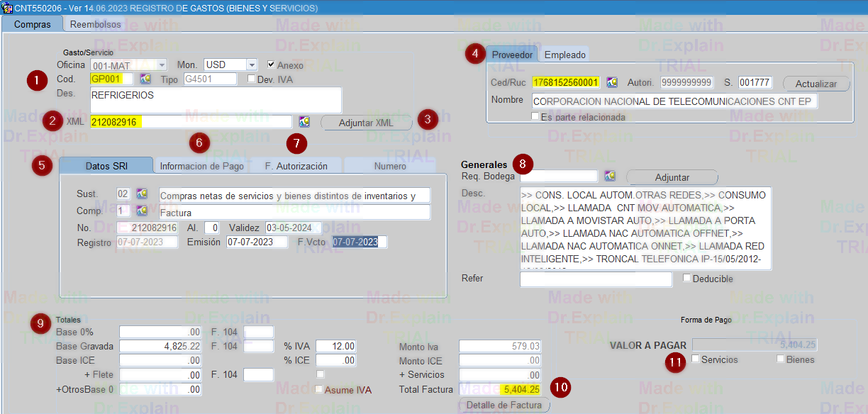Tick the Es parte relacionada checkbox

pos(535,116)
